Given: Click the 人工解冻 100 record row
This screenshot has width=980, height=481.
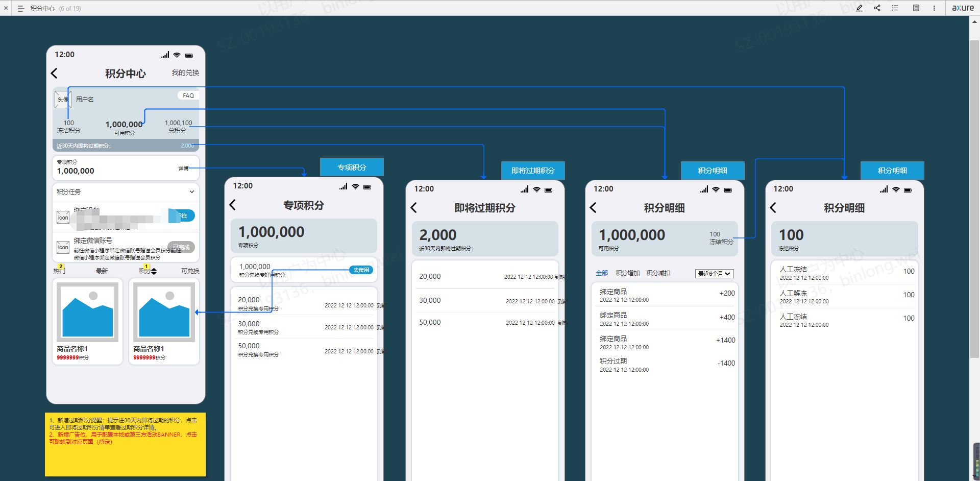Looking at the screenshot, I should (x=845, y=297).
